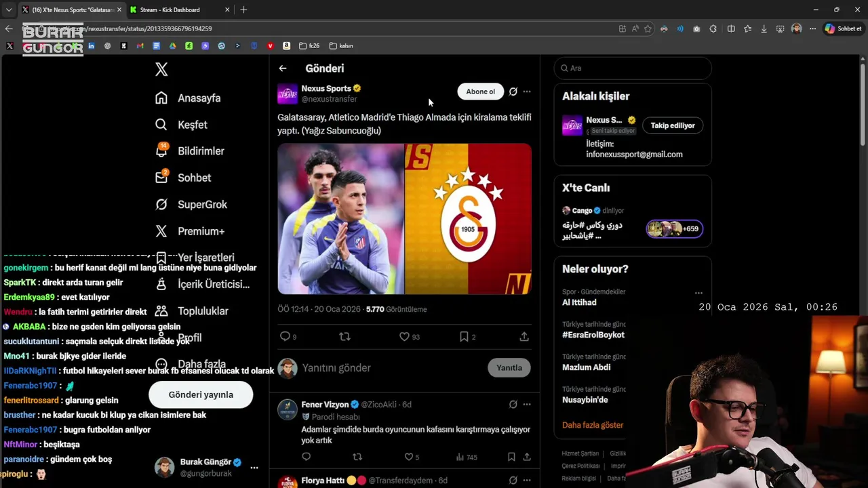
Task: Open the favorites list icon
Action: coord(747,29)
